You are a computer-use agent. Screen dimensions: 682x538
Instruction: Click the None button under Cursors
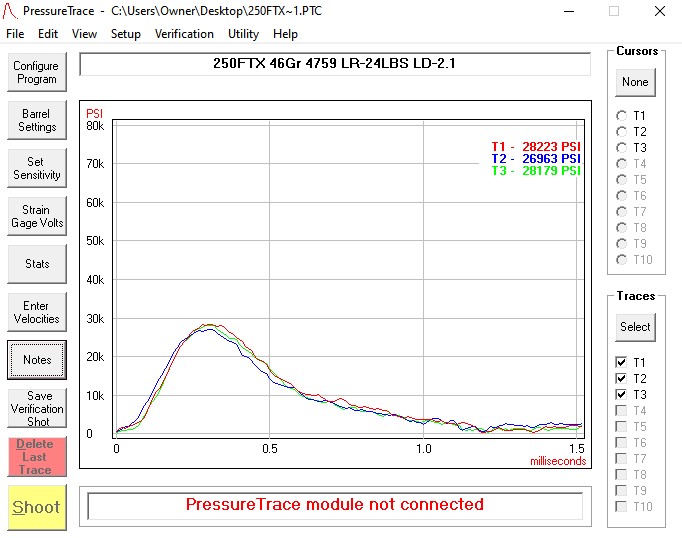tap(635, 82)
